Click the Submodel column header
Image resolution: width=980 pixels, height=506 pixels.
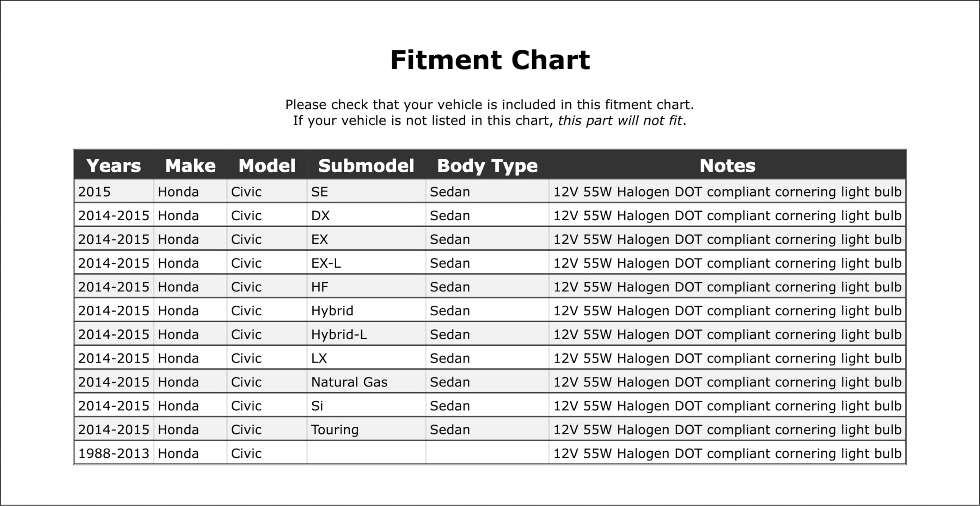click(366, 166)
